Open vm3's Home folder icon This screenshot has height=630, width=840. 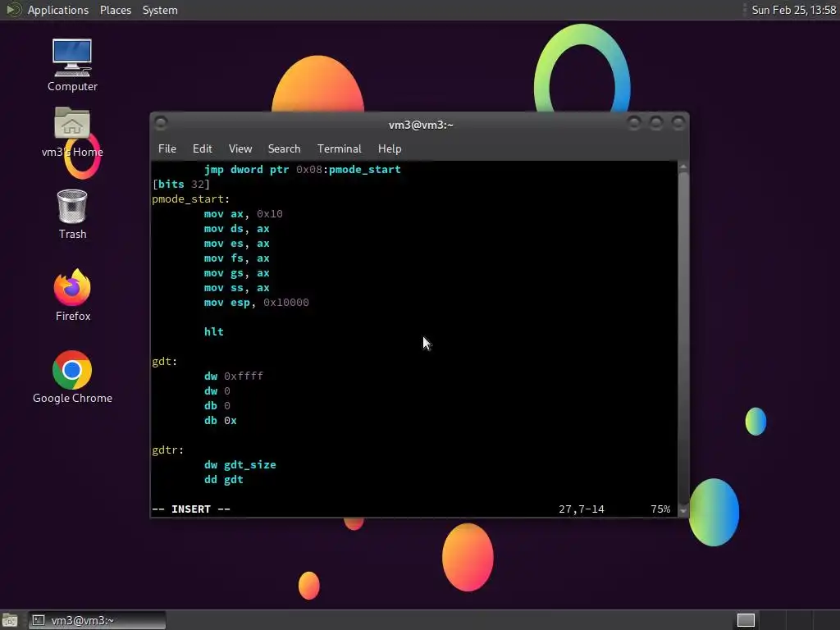click(72, 132)
